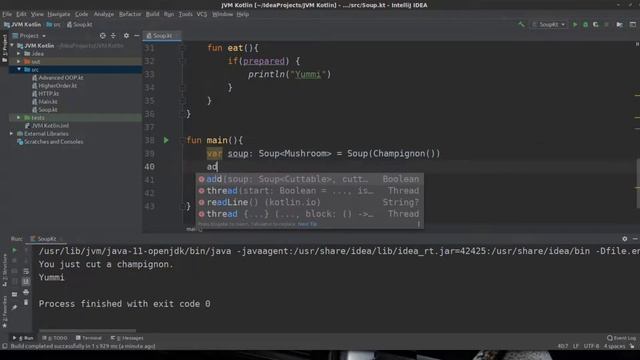This screenshot has width=640, height=360.
Task: Select the Soup.kt editor tab
Action: coord(161,36)
